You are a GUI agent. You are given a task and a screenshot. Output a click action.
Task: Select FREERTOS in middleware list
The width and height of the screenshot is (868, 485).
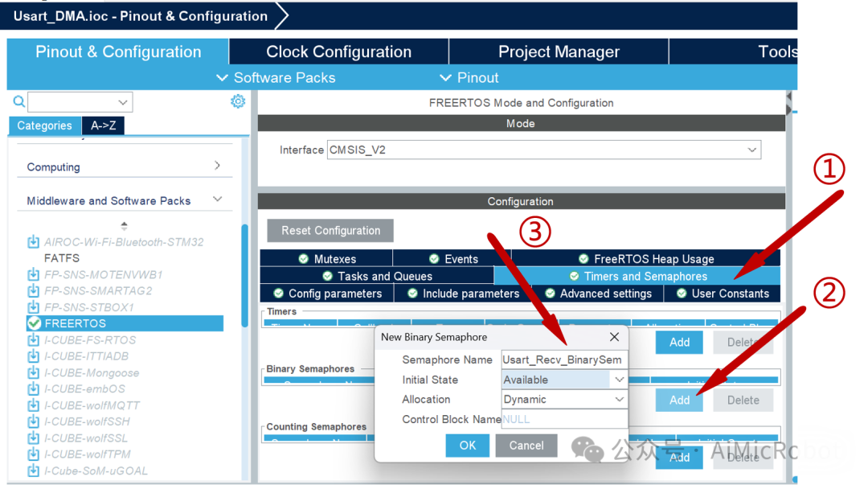pyautogui.click(x=125, y=323)
